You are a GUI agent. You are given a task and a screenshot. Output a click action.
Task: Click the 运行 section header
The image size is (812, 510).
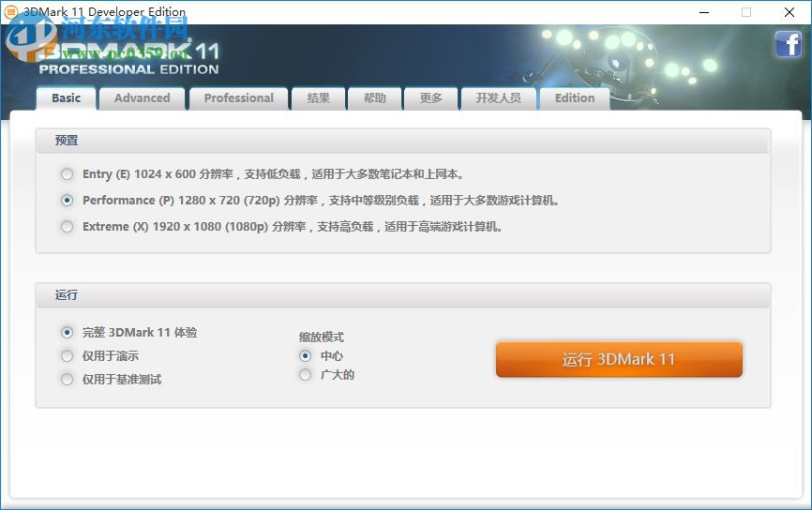pyautogui.click(x=403, y=295)
